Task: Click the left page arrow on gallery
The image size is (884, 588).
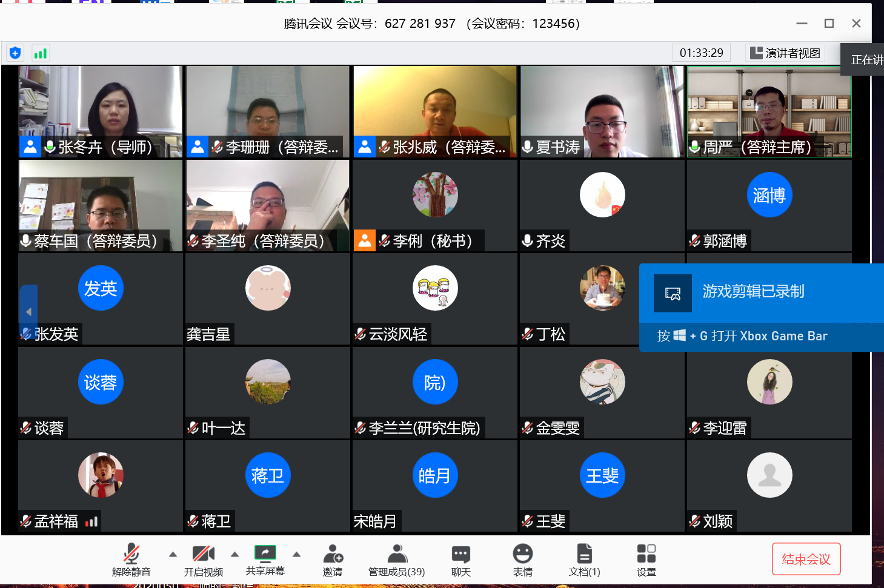Action: [28, 312]
